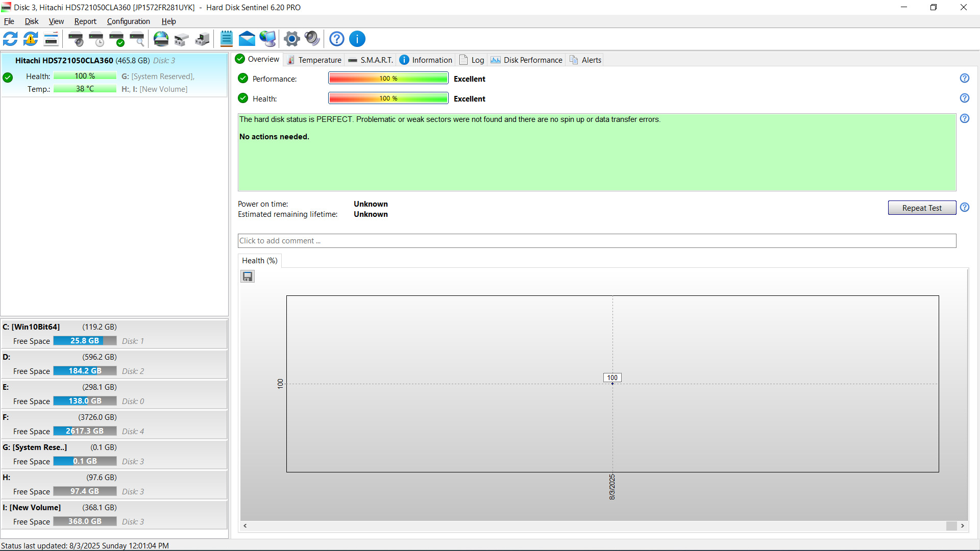
Task: Select the E: volume row
Action: click(x=114, y=394)
